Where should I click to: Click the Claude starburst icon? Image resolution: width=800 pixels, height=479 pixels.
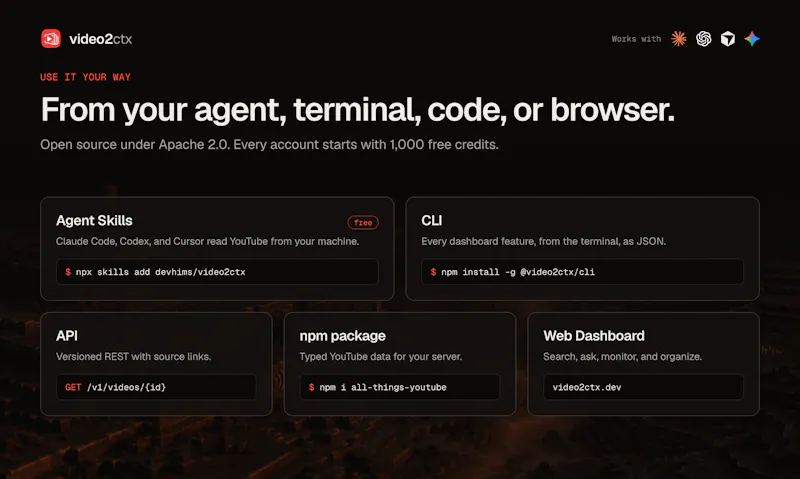coord(679,39)
